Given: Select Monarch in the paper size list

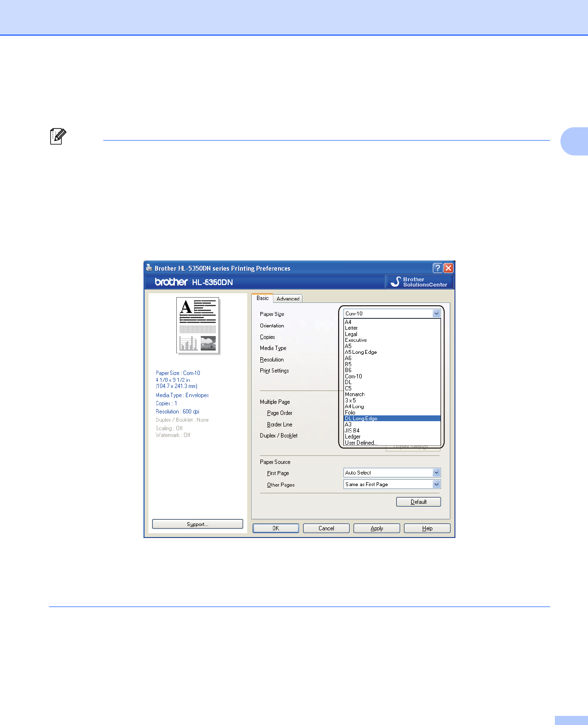Looking at the screenshot, I should click(x=392, y=394).
